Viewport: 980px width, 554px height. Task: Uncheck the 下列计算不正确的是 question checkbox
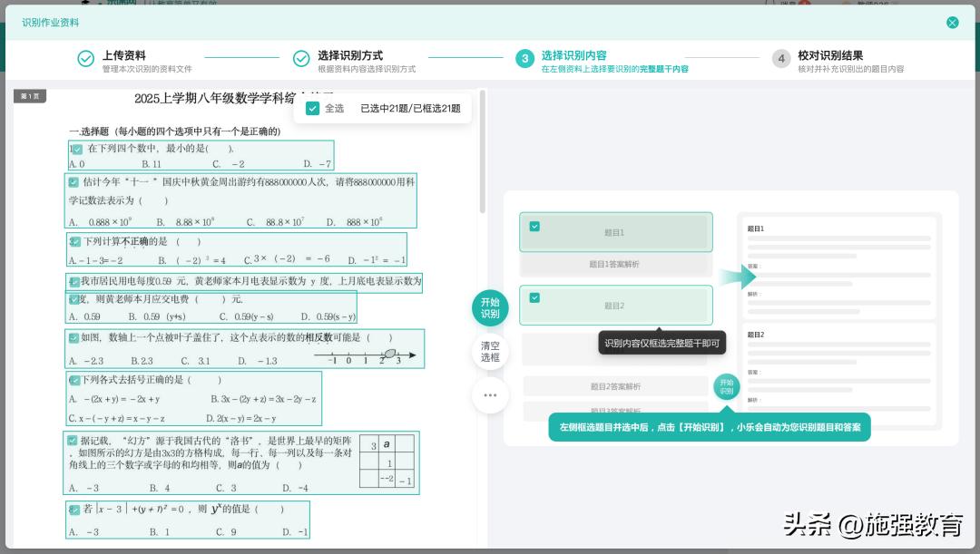74,242
